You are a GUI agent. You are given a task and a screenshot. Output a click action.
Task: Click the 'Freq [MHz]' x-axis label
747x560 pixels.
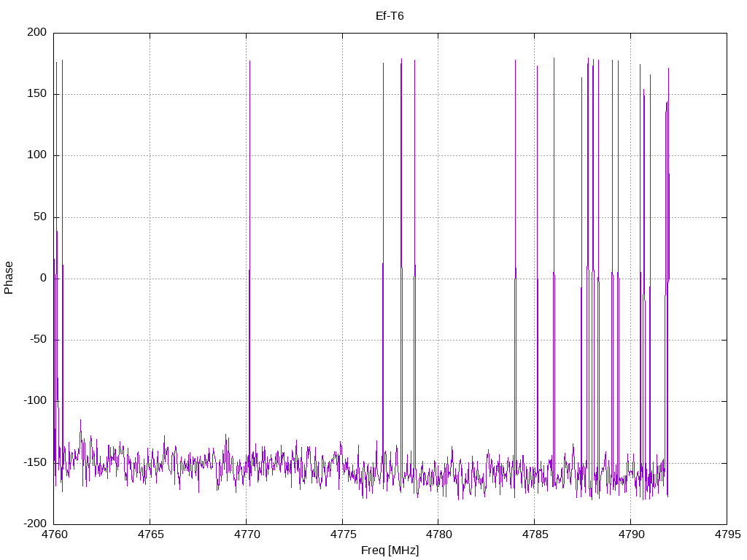390,551
